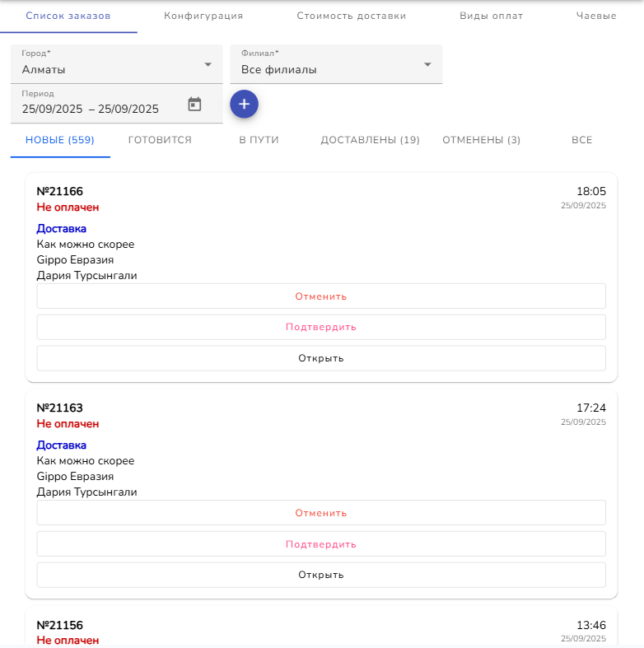Open order №21166 details
The image size is (644, 648).
(x=321, y=358)
